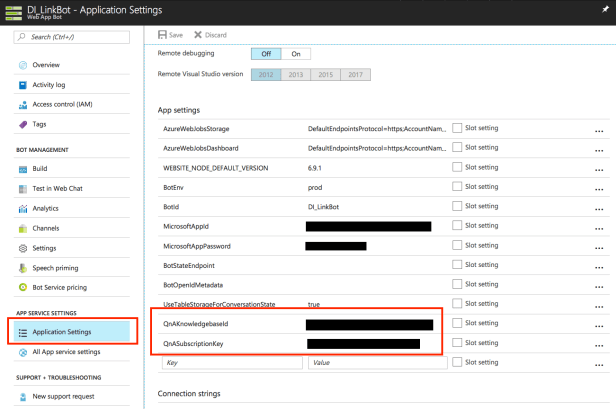
Task: Click the Access control (IAM) icon
Action: pos(22,105)
